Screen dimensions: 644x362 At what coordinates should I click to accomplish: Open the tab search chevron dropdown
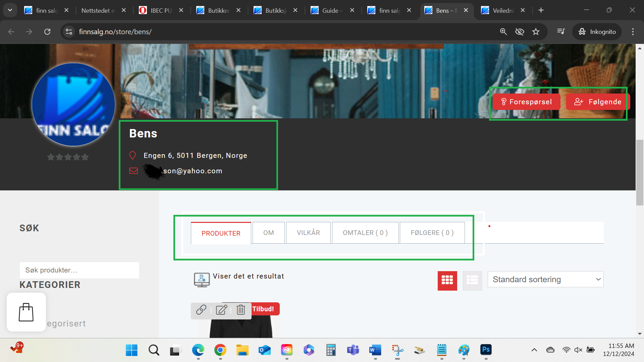[10, 10]
